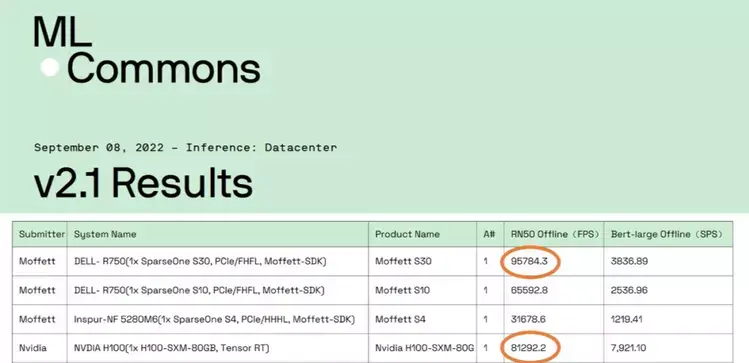Click the 65592.8 RN50 value

click(x=529, y=290)
